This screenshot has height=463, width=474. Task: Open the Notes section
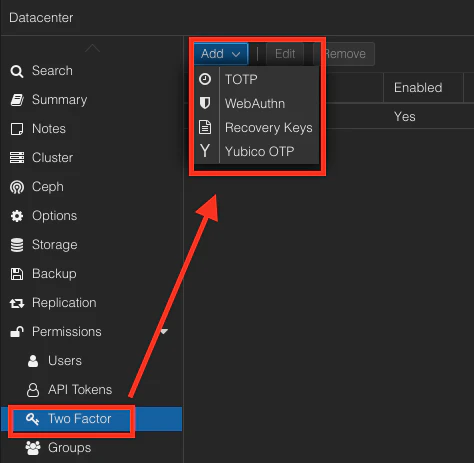point(91,129)
